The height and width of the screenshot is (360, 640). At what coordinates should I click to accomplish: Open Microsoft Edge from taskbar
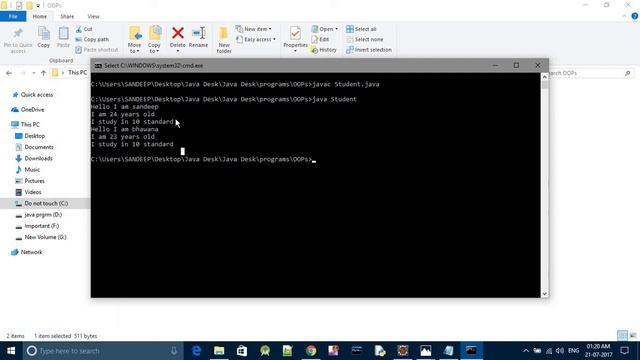(x=196, y=351)
